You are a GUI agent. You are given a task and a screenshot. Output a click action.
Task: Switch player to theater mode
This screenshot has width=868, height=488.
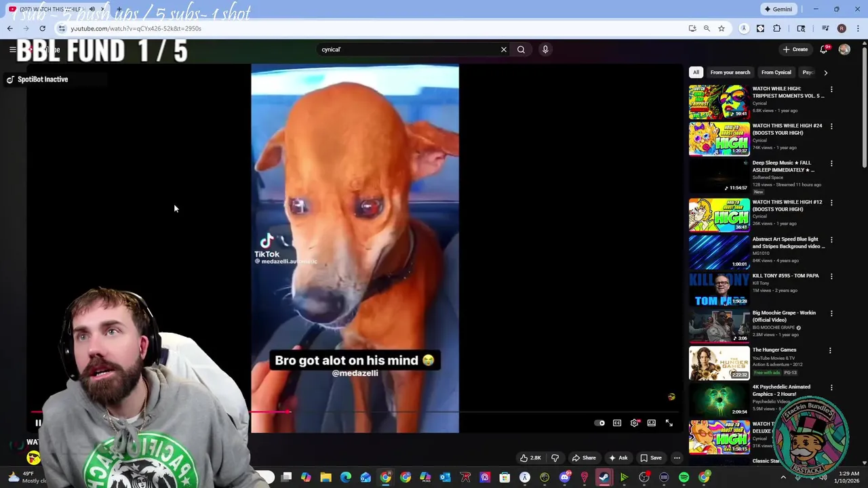(652, 423)
